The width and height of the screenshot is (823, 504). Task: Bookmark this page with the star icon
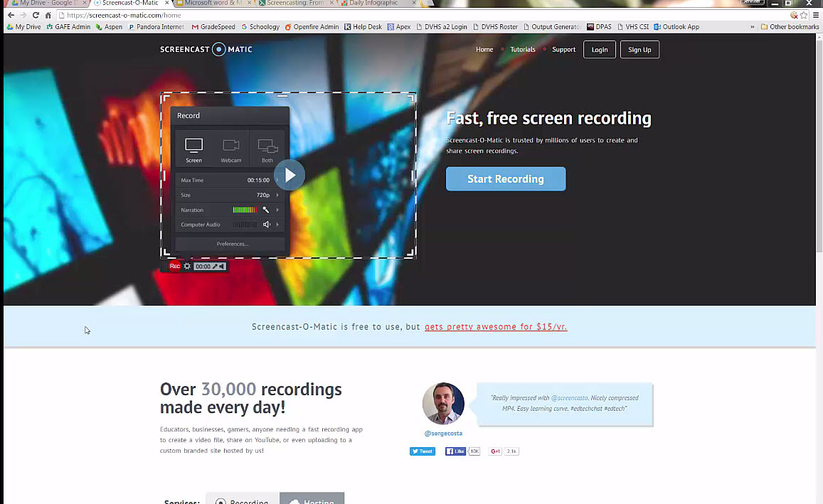(804, 15)
